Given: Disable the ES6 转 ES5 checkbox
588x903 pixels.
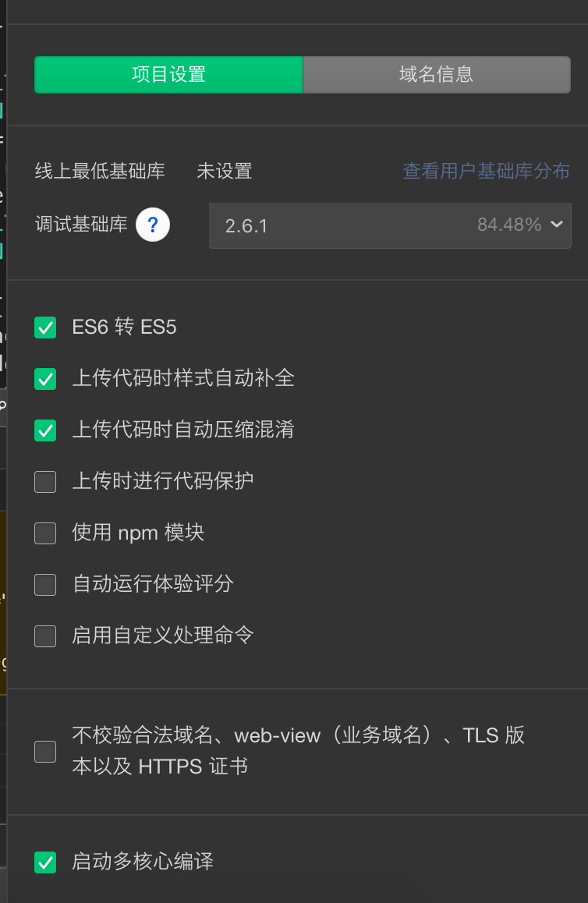Looking at the screenshot, I should [45, 328].
